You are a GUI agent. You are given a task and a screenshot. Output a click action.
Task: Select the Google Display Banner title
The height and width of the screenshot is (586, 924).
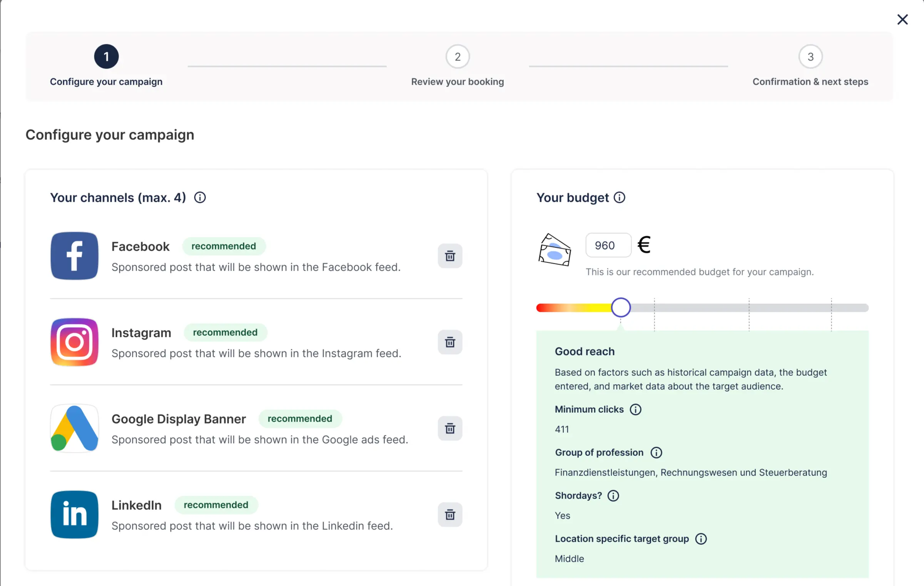179,419
